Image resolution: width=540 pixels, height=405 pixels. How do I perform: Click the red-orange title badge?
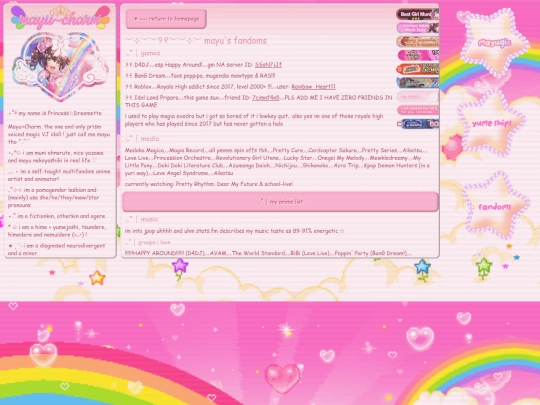417,69
